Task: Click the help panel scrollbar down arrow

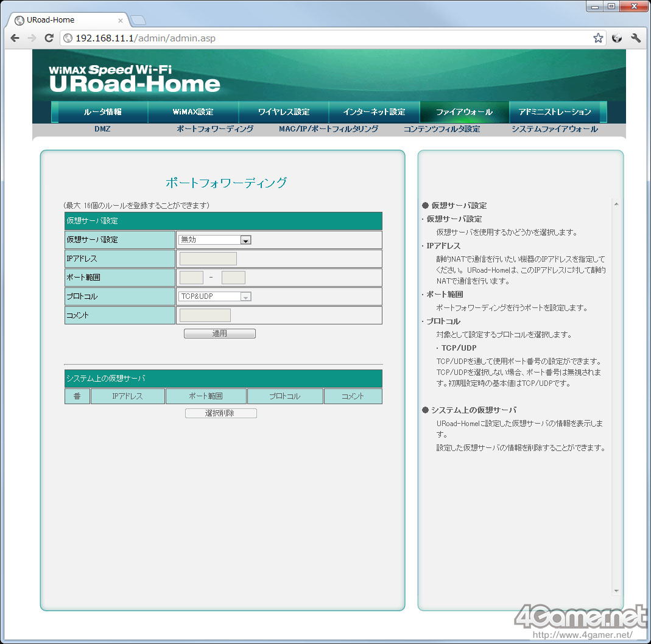Action: pos(616,591)
